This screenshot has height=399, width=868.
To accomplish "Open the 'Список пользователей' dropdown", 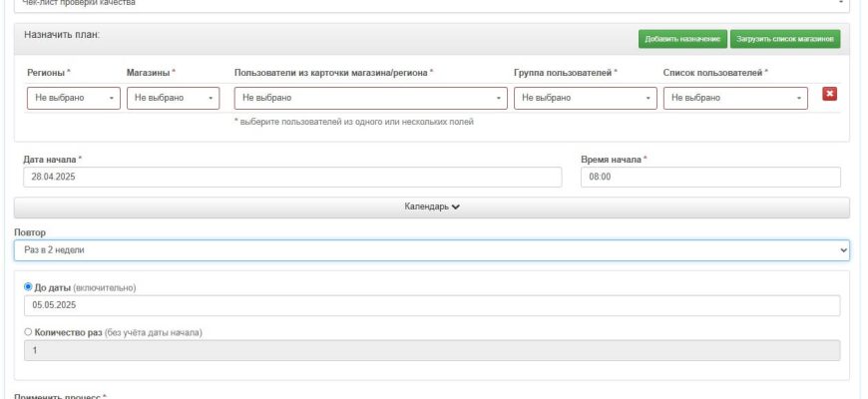I will [734, 98].
